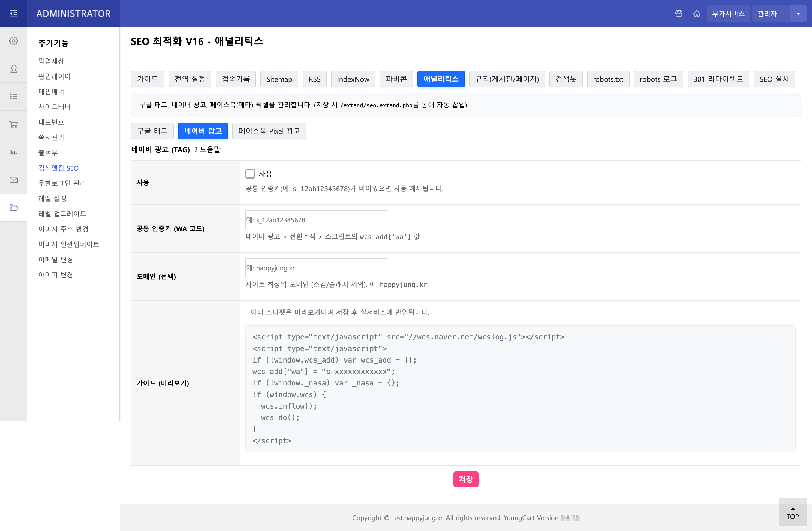Select the member management person icon

[13, 68]
